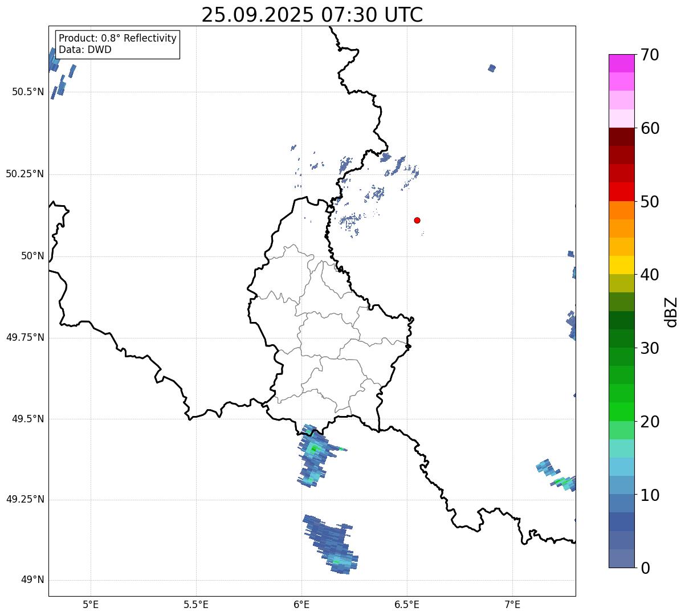Click the "50°N" latitude label
This screenshot has width=685, height=616.
click(32, 256)
